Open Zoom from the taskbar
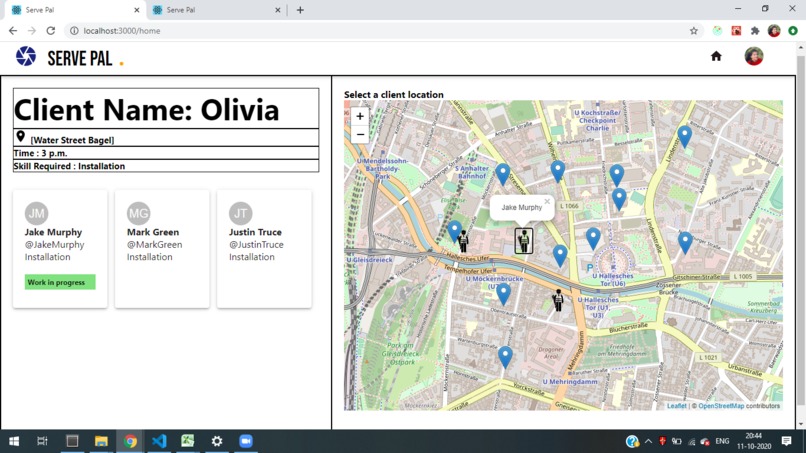806x453 pixels. (x=246, y=441)
